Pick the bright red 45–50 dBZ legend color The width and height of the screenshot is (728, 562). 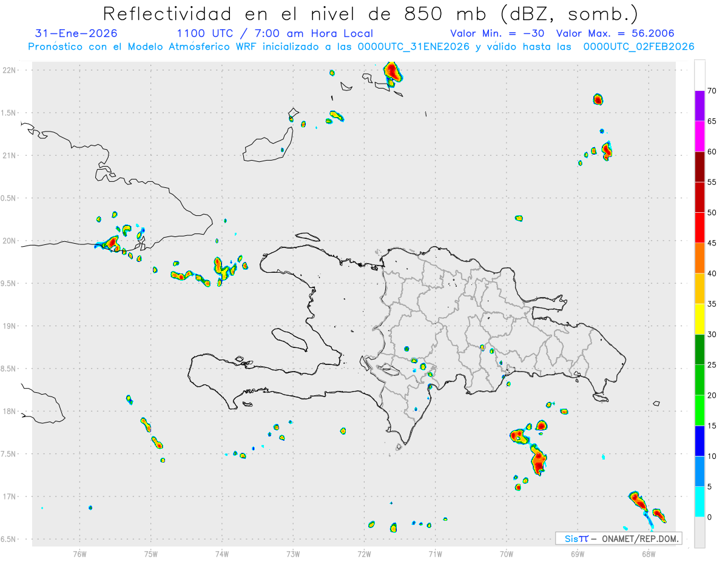click(x=699, y=227)
